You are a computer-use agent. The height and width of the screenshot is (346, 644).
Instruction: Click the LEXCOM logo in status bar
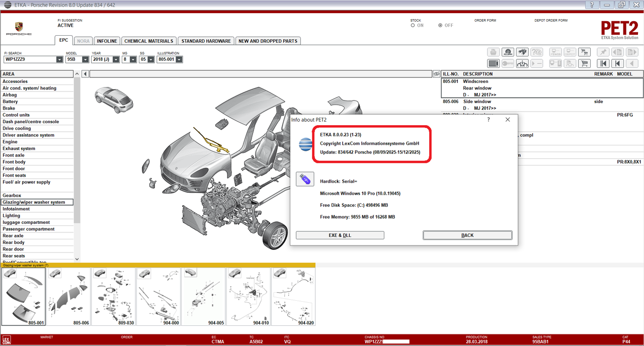[x=6, y=340]
